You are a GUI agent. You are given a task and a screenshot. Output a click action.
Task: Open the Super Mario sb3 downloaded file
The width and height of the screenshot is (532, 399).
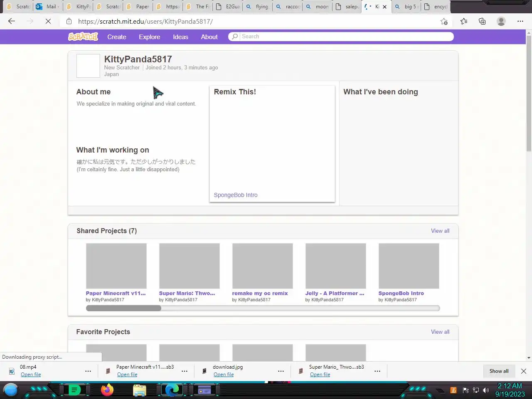click(x=320, y=374)
